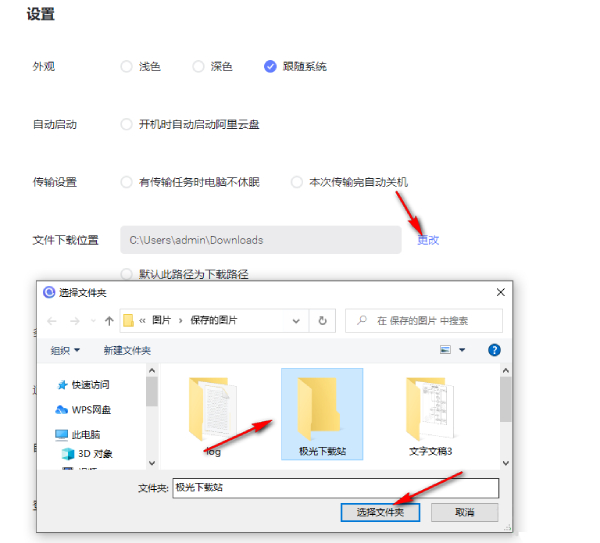600x543 pixels.
Task: Click 新建文件夹 in the toolbar
Action: (x=127, y=351)
